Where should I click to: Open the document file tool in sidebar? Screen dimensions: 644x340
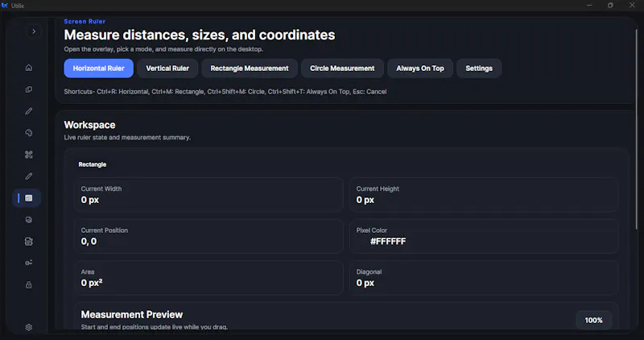coord(29,242)
